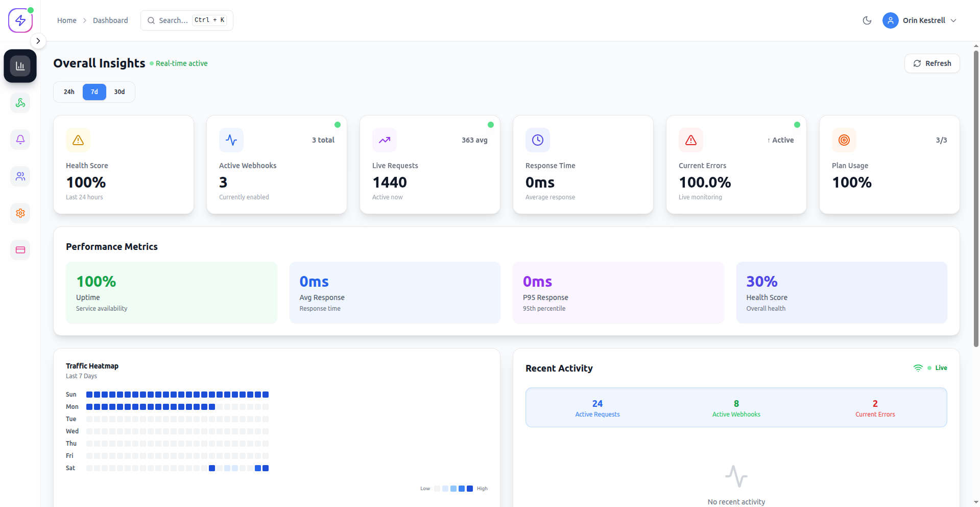Switch to the 30d time range
The height and width of the screenshot is (507, 980).
pyautogui.click(x=119, y=92)
